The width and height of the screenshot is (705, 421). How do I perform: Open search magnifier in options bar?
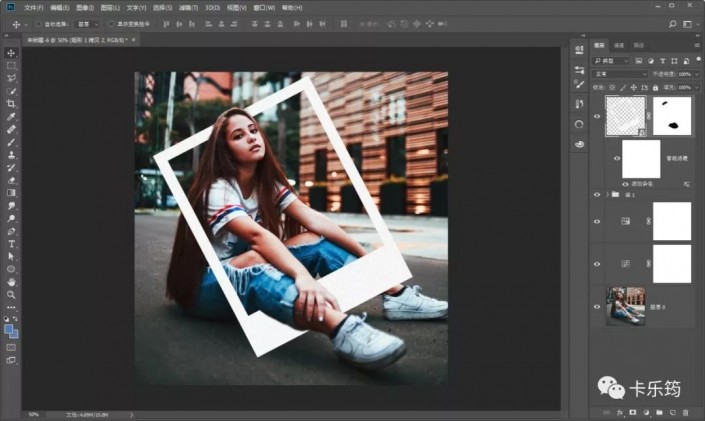(673, 24)
